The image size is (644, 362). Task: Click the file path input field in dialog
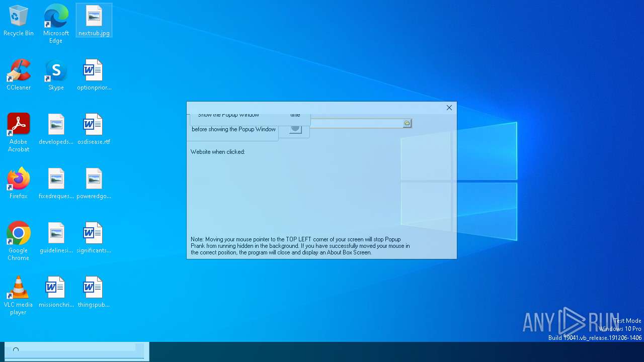357,123
